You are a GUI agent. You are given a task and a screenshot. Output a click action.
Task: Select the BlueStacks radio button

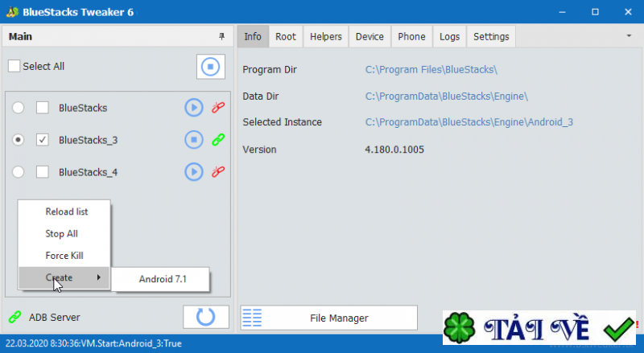18,108
